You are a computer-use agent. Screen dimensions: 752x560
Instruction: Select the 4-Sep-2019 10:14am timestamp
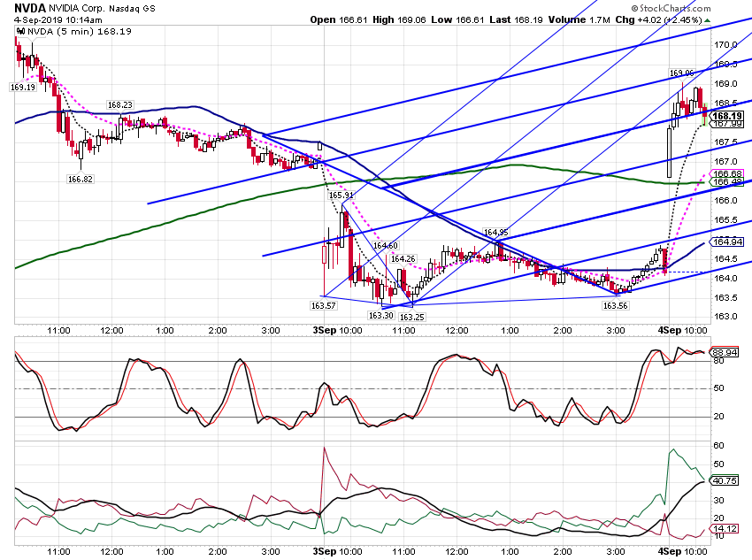(58, 20)
